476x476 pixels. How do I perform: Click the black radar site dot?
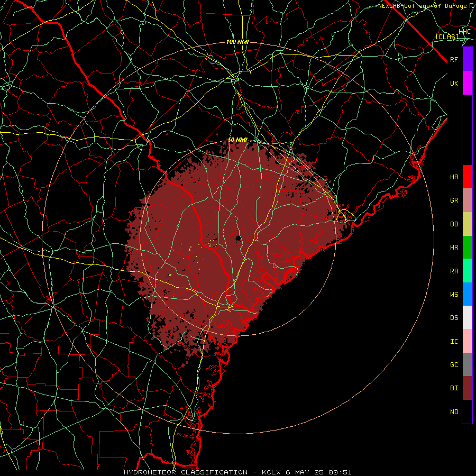pos(239,238)
